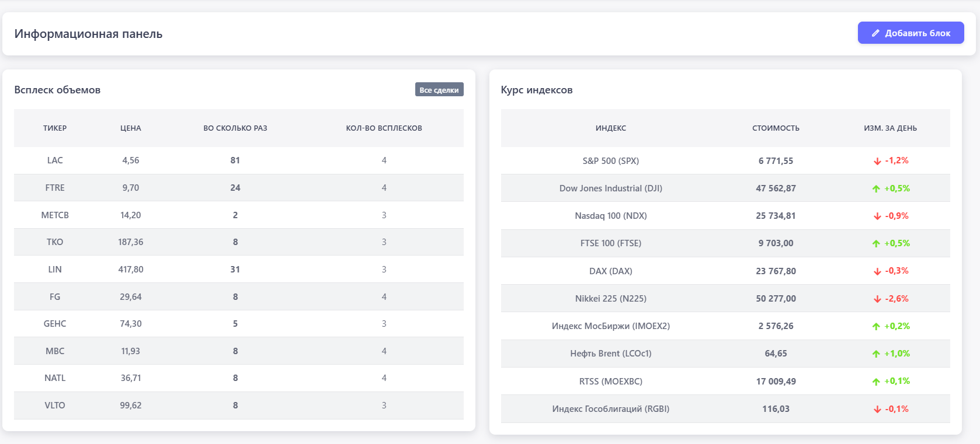
Task: Click the VLTO ticker row
Action: [55, 405]
